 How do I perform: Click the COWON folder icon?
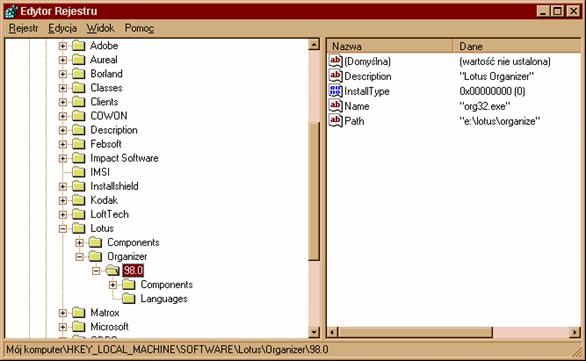pyautogui.click(x=78, y=116)
